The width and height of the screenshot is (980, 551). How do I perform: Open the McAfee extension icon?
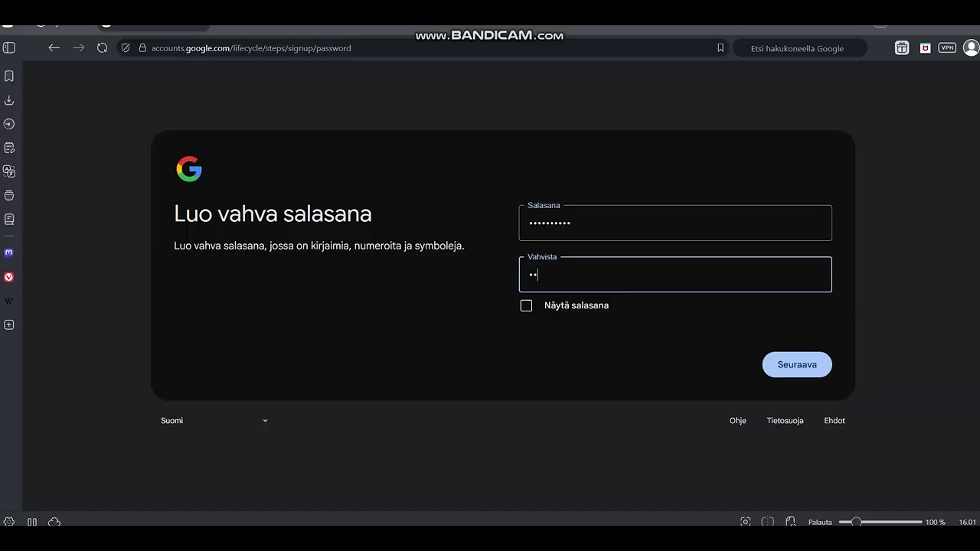925,47
